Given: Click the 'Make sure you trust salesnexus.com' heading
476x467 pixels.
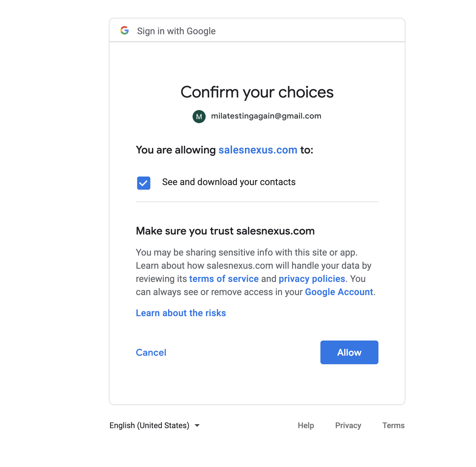Looking at the screenshot, I should click(225, 231).
